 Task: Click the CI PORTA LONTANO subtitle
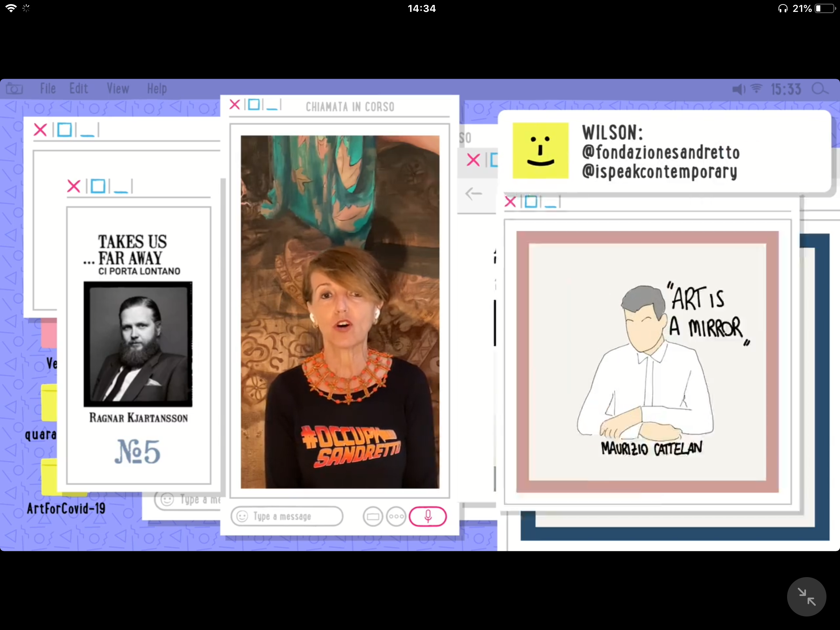[x=139, y=271]
